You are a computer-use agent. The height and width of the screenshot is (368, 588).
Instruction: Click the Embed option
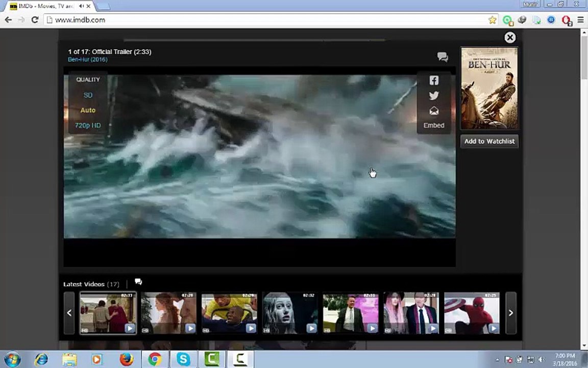[434, 125]
